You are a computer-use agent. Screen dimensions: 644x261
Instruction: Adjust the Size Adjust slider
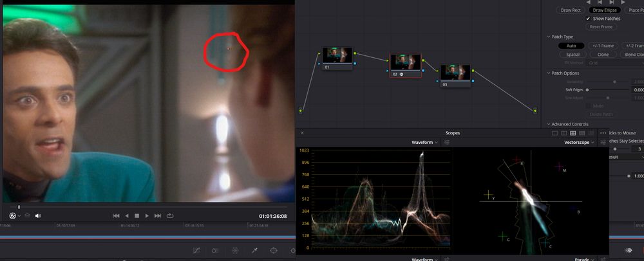(x=607, y=98)
